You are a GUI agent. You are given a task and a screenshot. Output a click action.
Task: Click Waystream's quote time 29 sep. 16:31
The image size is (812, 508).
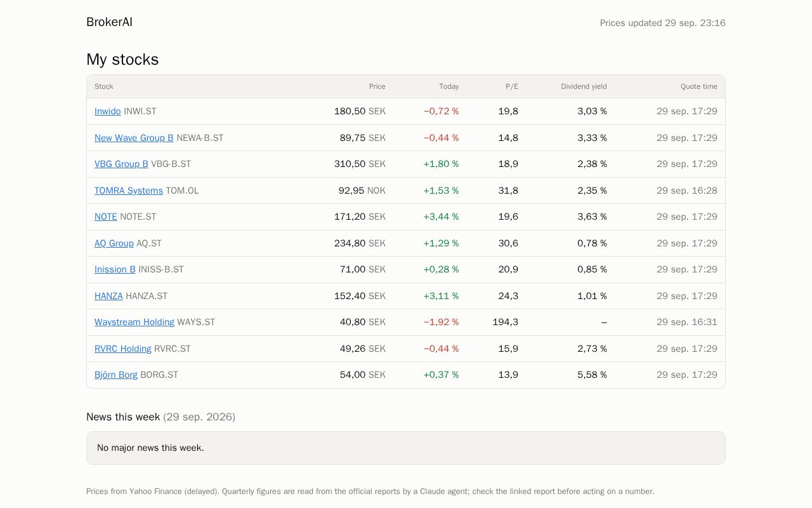pyautogui.click(x=687, y=322)
